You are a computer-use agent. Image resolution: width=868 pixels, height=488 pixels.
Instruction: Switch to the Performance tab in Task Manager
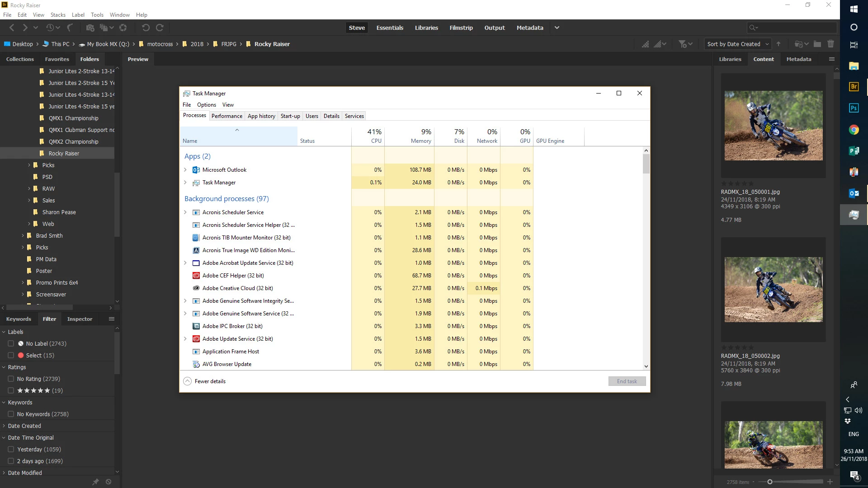coord(226,116)
